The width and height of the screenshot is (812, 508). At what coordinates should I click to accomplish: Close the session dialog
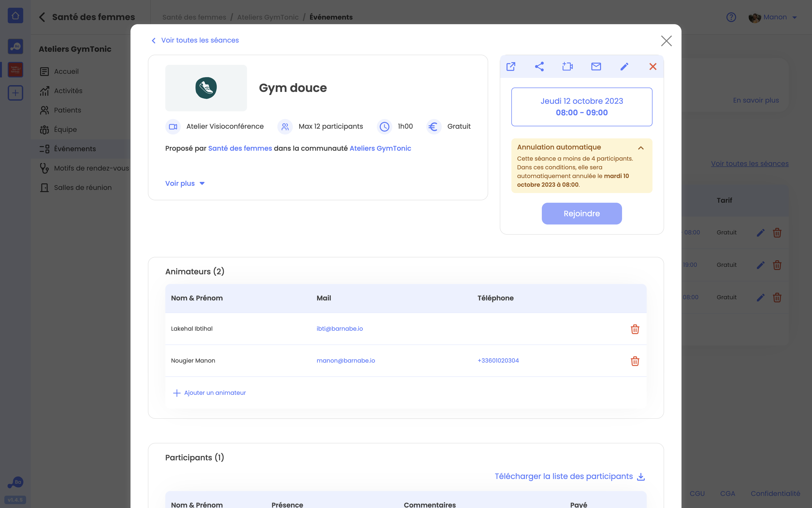point(666,41)
